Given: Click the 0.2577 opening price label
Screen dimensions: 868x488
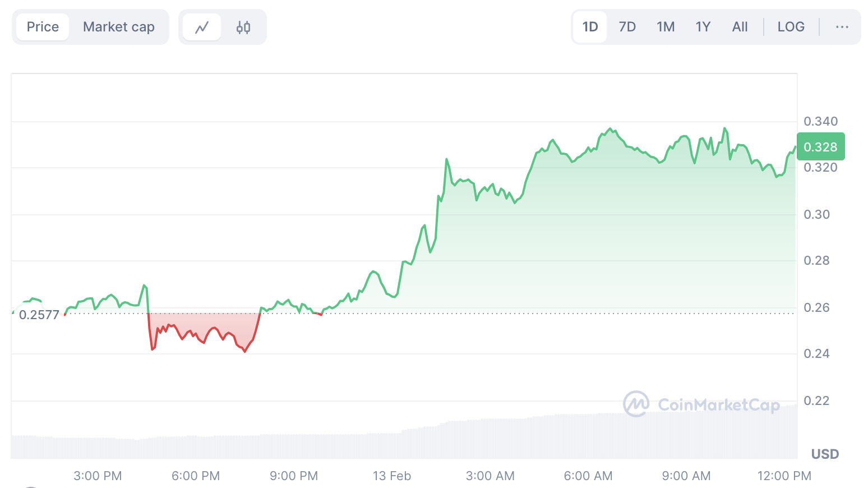Looking at the screenshot, I should (x=39, y=315).
